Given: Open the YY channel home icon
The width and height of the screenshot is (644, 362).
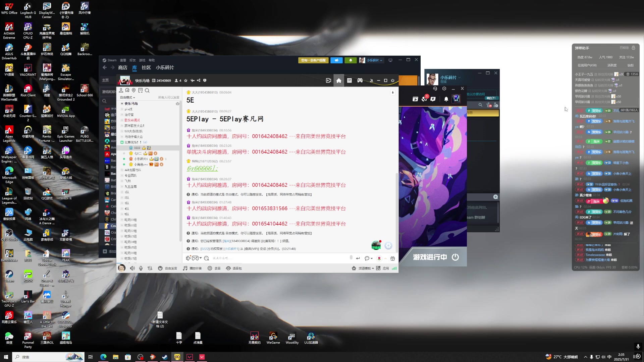Looking at the screenshot, I should [x=339, y=80].
